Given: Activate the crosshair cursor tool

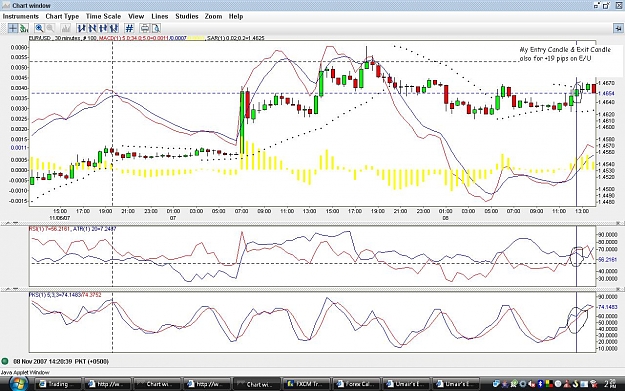Looking at the screenshot, I should point(13,28).
